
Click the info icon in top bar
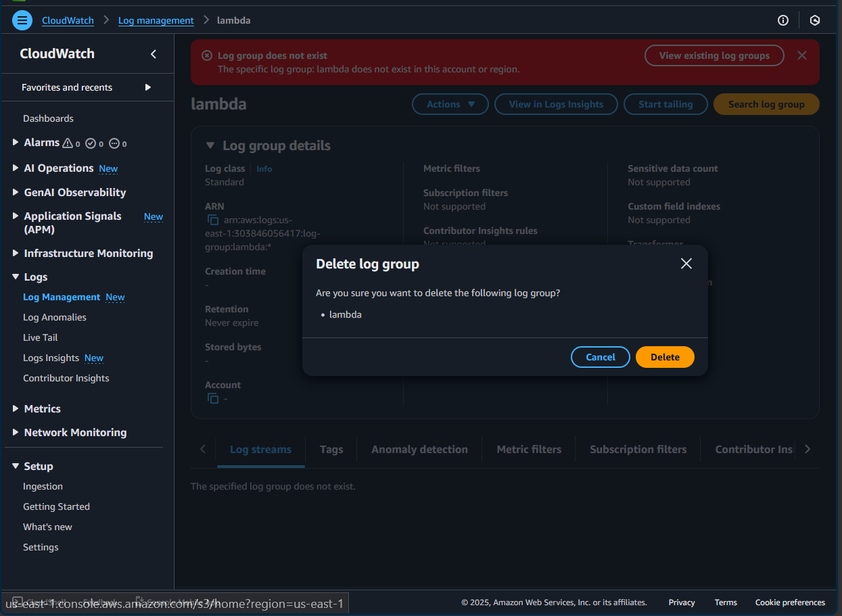pos(783,20)
